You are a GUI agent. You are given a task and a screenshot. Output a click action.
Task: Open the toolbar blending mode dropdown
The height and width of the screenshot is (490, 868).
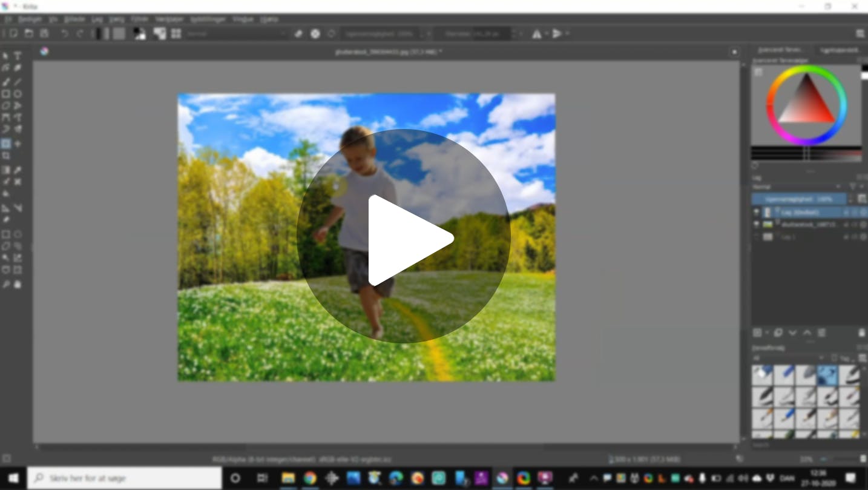[x=236, y=34]
